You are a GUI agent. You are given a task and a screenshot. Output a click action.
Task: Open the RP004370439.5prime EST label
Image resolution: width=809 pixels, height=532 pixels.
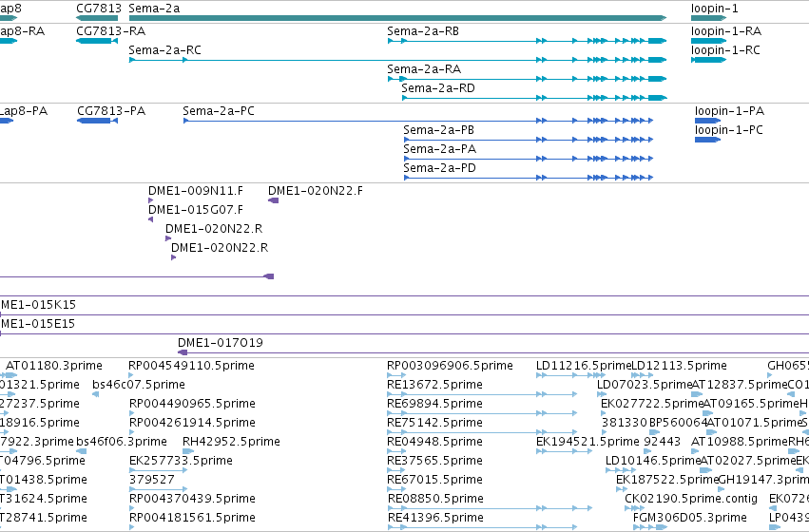coord(192,500)
